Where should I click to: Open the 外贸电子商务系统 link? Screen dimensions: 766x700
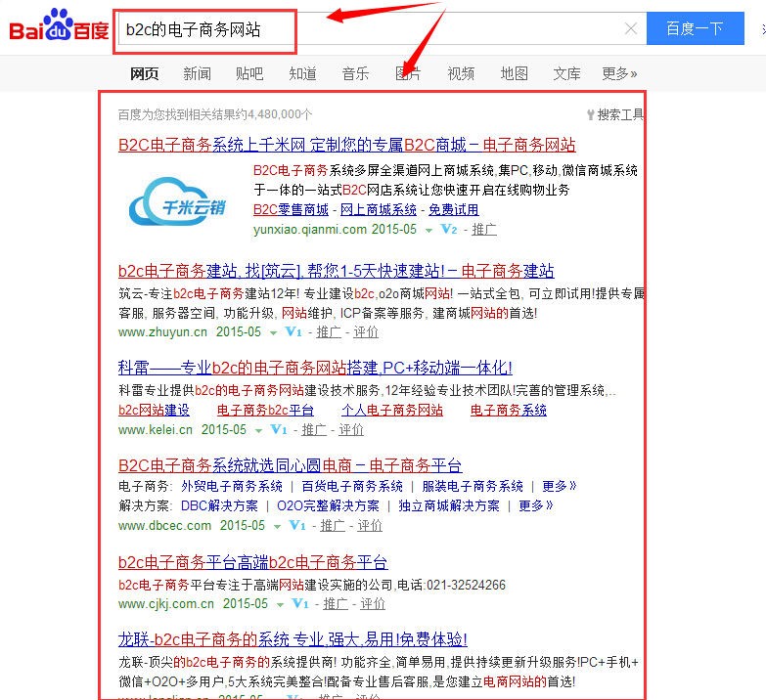click(x=232, y=486)
